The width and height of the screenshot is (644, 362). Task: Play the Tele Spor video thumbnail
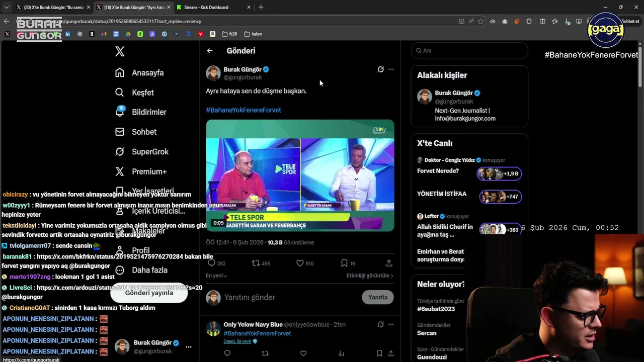300,175
